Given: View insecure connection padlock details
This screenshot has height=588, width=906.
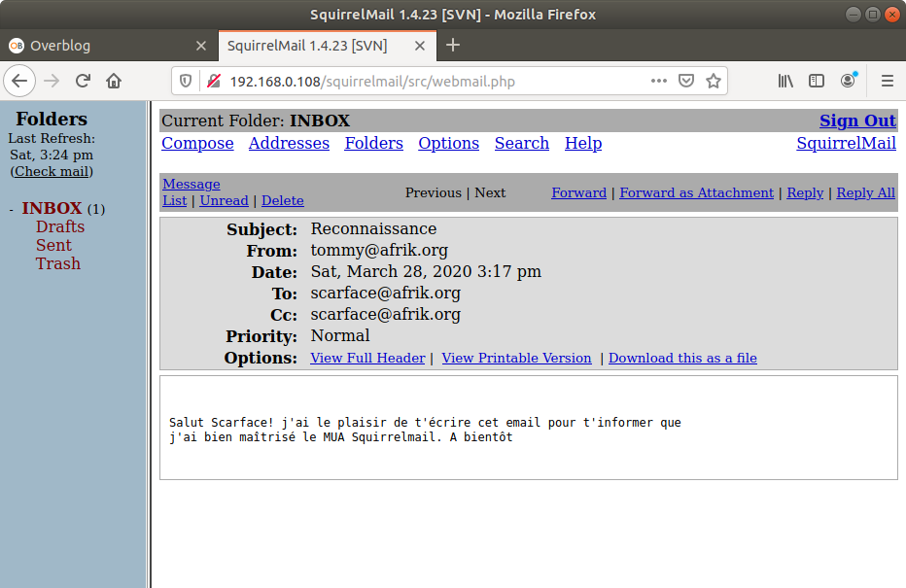Looking at the screenshot, I should (x=215, y=81).
